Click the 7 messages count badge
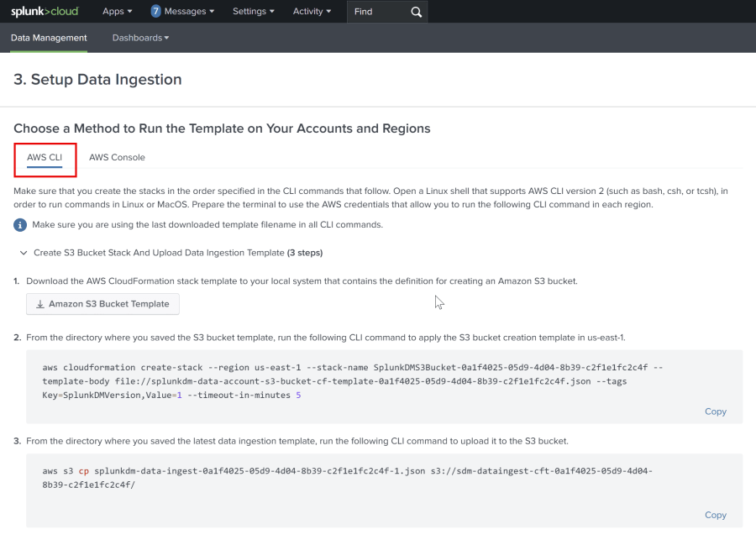 (155, 11)
